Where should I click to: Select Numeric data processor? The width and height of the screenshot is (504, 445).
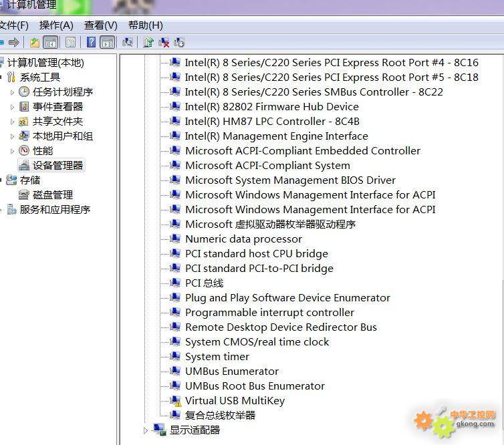pos(243,239)
